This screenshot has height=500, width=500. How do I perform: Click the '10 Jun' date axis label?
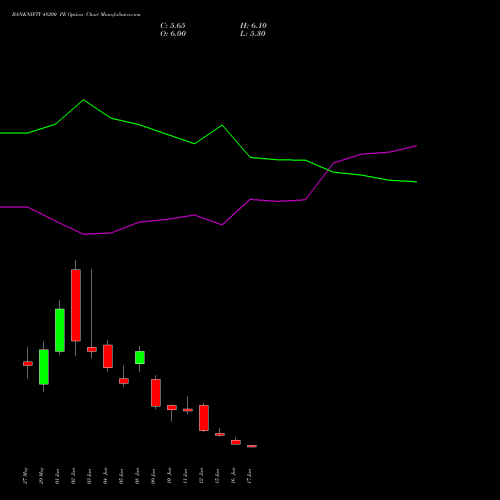pyautogui.click(x=170, y=476)
